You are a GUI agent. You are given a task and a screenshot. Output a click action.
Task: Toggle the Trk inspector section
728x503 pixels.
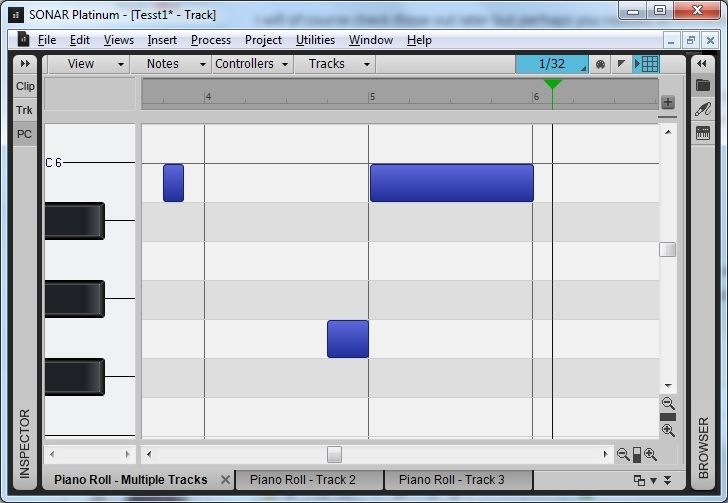point(24,110)
